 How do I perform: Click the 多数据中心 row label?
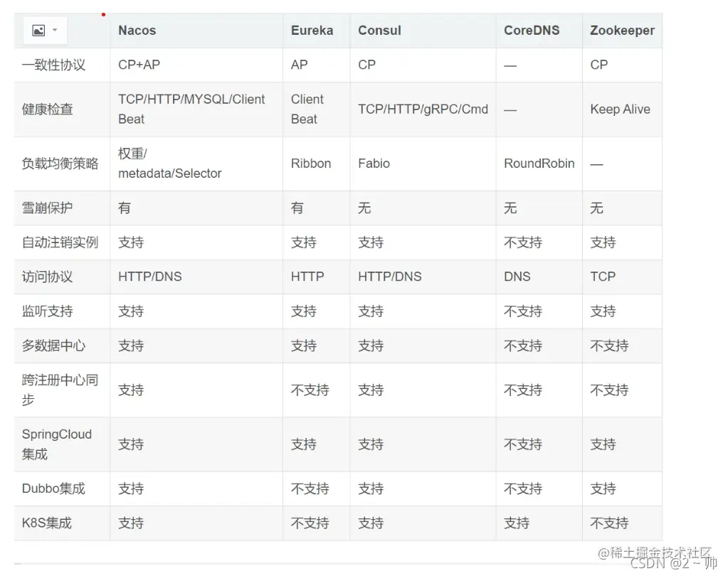pos(54,346)
